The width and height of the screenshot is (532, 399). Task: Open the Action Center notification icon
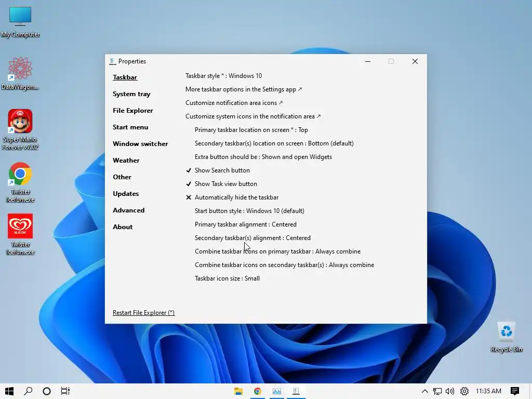tap(515, 391)
